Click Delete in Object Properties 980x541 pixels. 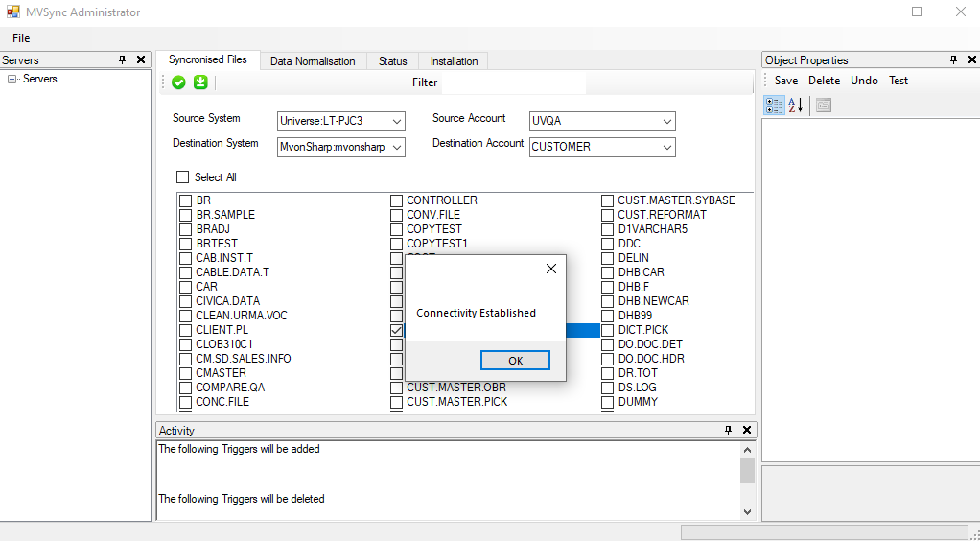[x=824, y=80]
